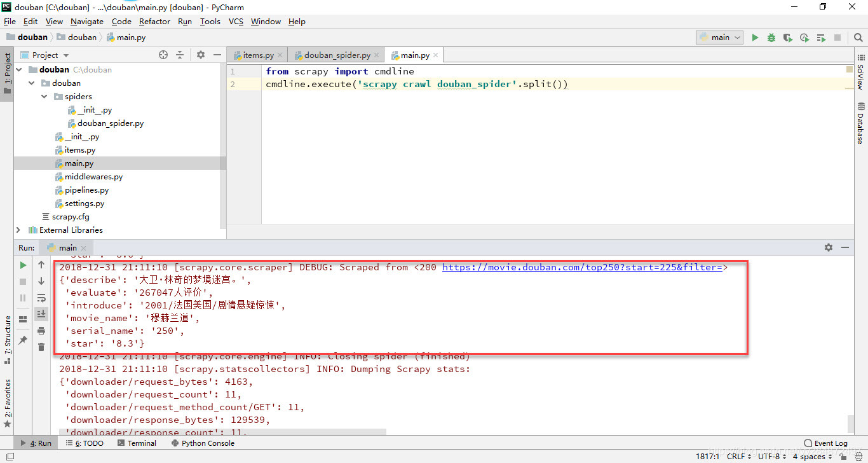This screenshot has height=463, width=868.
Task: Start debugging with the bug icon
Action: click(x=771, y=38)
